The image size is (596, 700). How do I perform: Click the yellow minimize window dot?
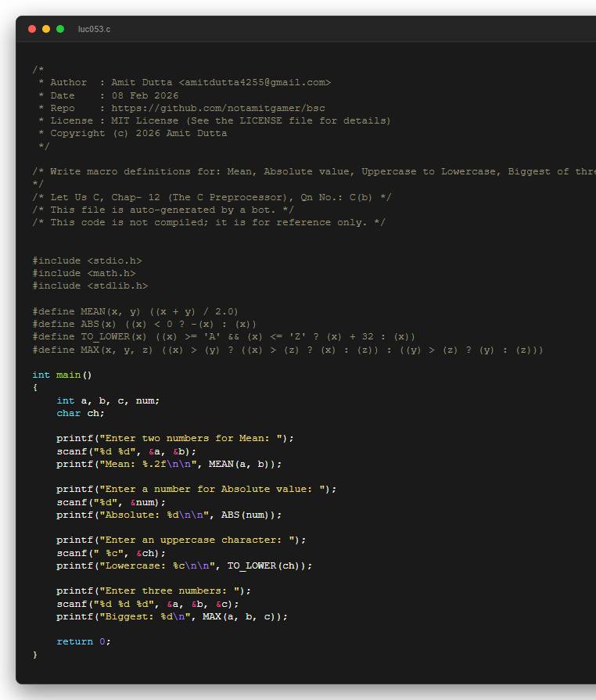46,29
